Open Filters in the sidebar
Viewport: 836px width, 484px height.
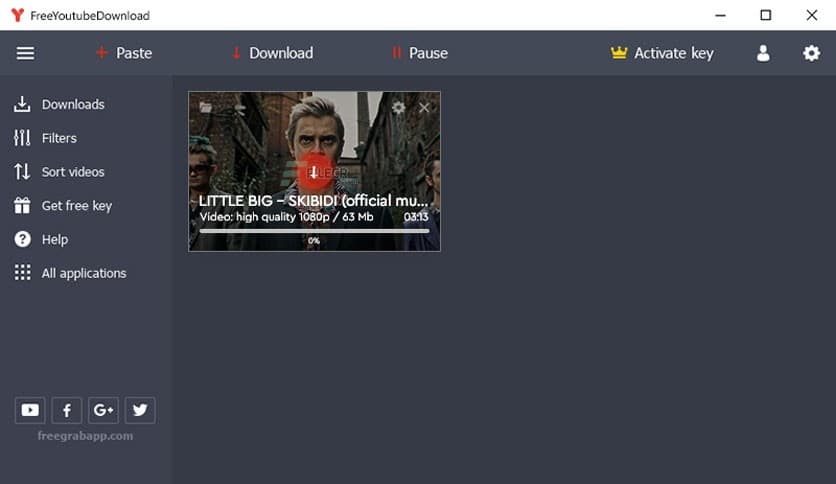(x=45, y=138)
